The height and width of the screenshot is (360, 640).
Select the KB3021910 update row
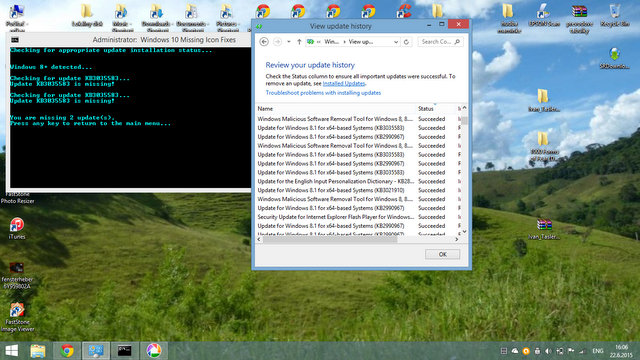tap(357, 190)
